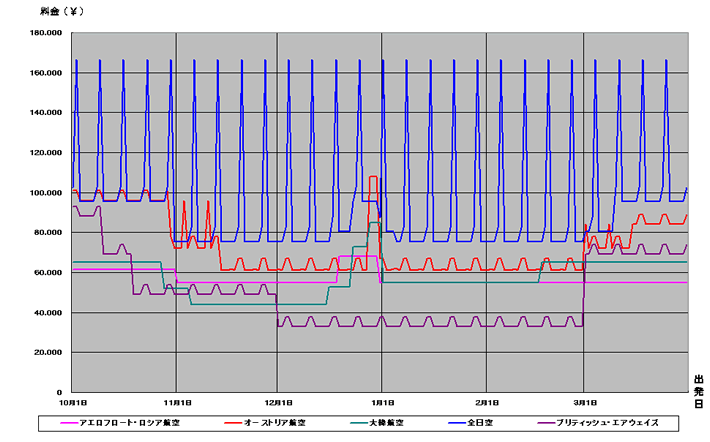
Task: Click the 料金（￥） y-axis title
Action: coord(62,12)
